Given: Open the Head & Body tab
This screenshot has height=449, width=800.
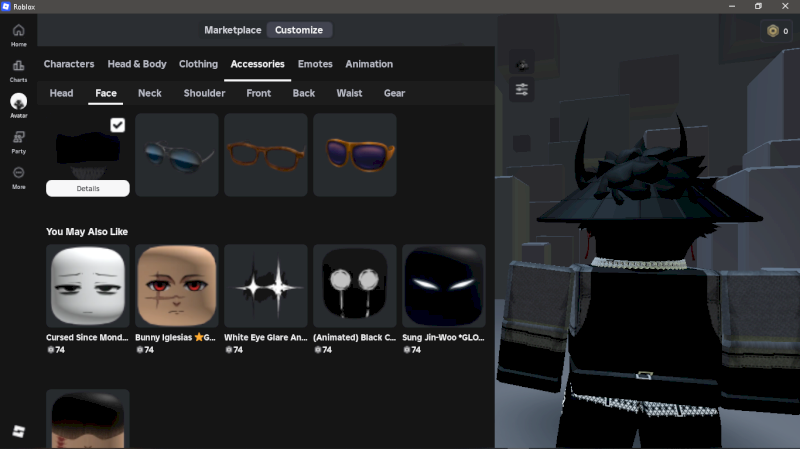Looking at the screenshot, I should click(x=137, y=64).
